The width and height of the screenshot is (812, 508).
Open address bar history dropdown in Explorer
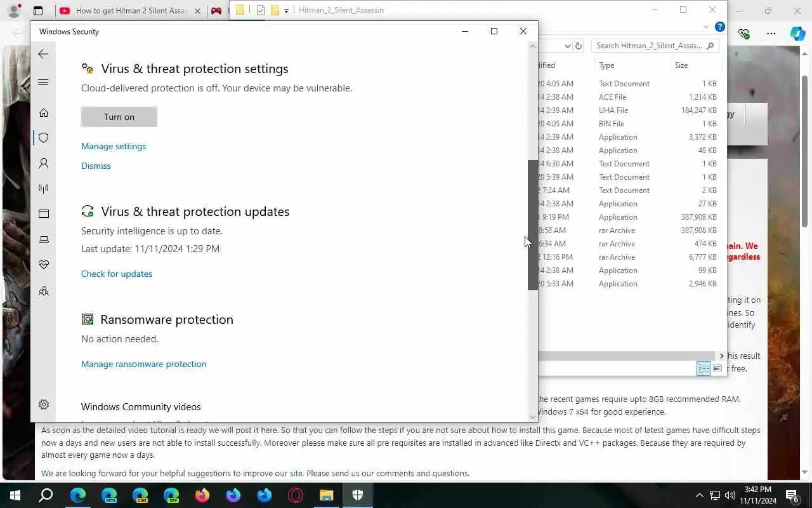(567, 46)
